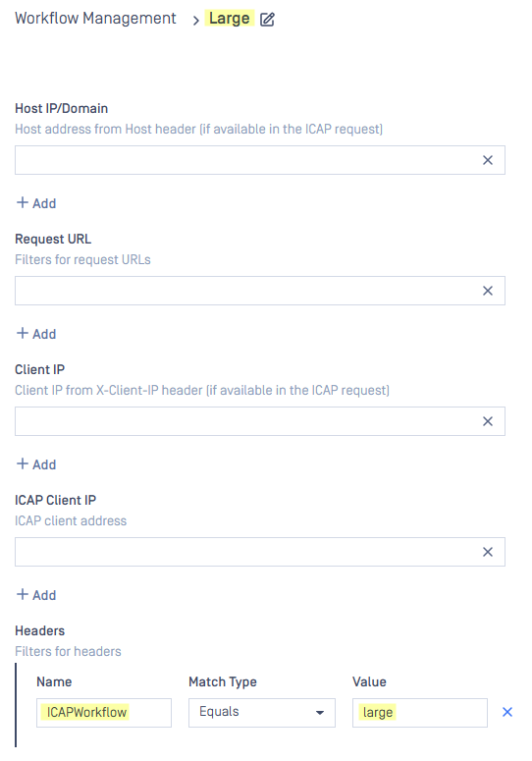Focus the Client IP input field

247,421
